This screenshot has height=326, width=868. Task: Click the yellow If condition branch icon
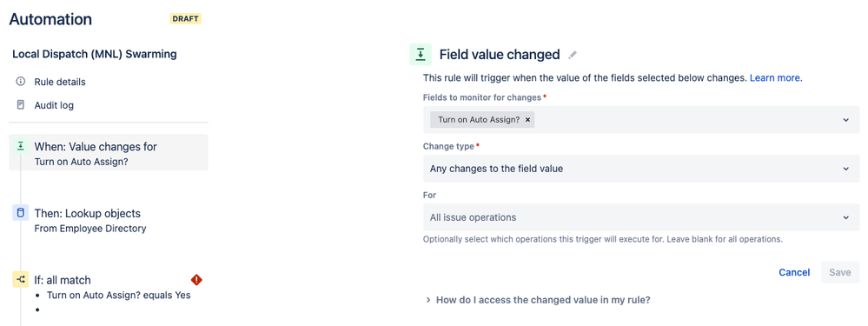coord(21,280)
